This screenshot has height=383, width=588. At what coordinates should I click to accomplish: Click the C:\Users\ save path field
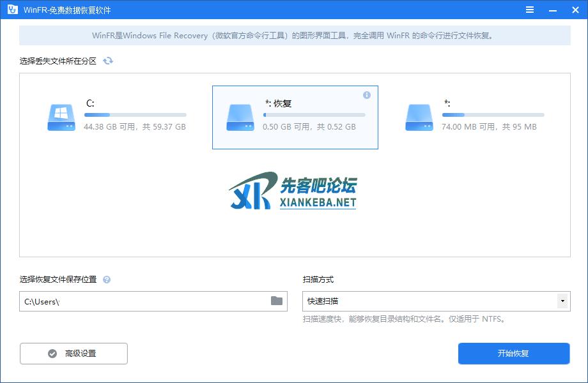click(144, 301)
